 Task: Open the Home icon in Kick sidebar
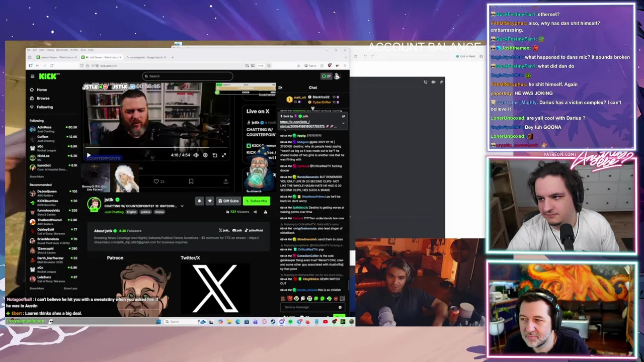point(32,90)
